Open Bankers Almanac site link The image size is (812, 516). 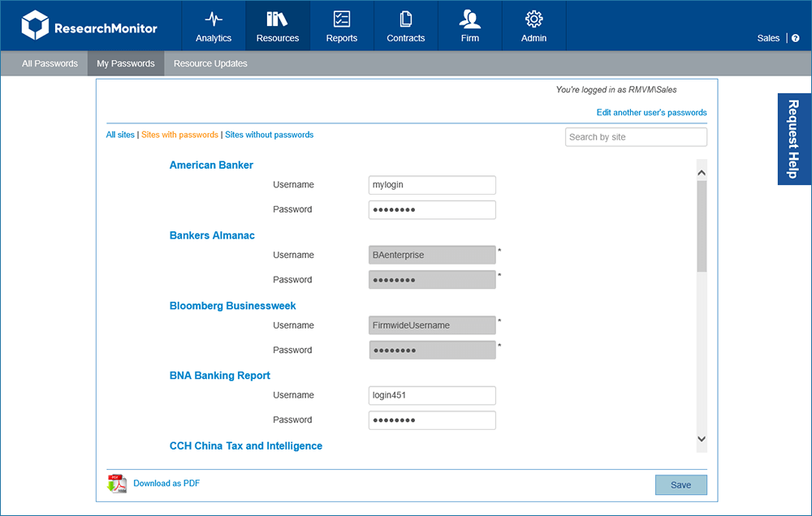pyautogui.click(x=212, y=235)
